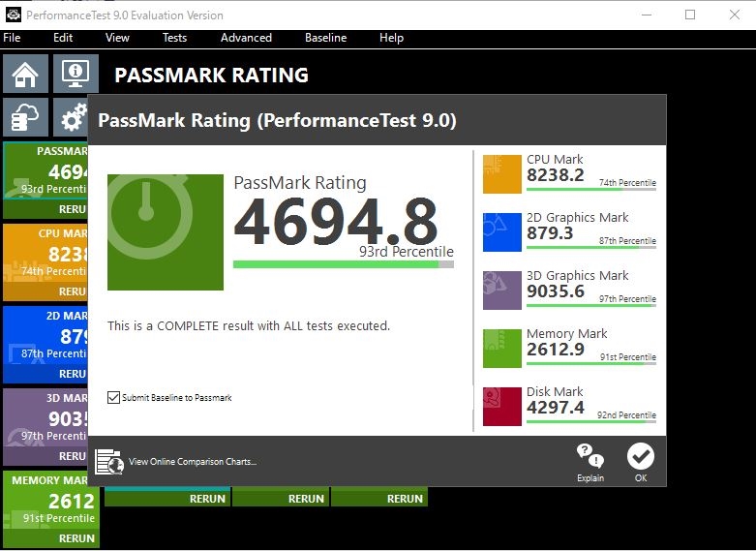Click the Disk Mark 4297.4 score

(x=555, y=408)
